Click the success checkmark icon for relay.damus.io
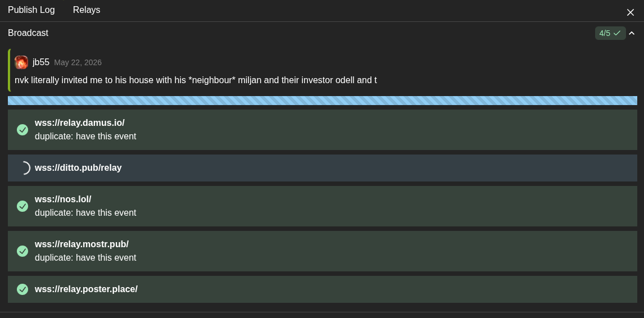The width and height of the screenshot is (644, 318). pos(22,130)
